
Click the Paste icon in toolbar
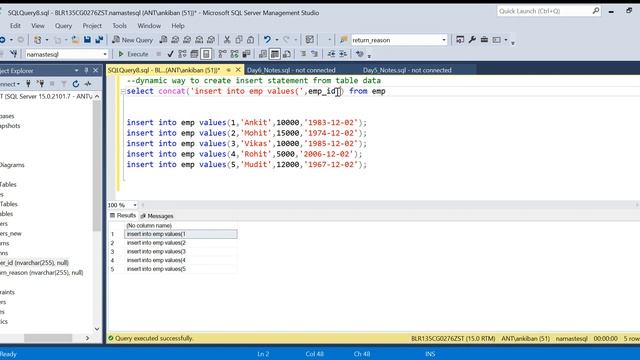[x=251, y=40]
